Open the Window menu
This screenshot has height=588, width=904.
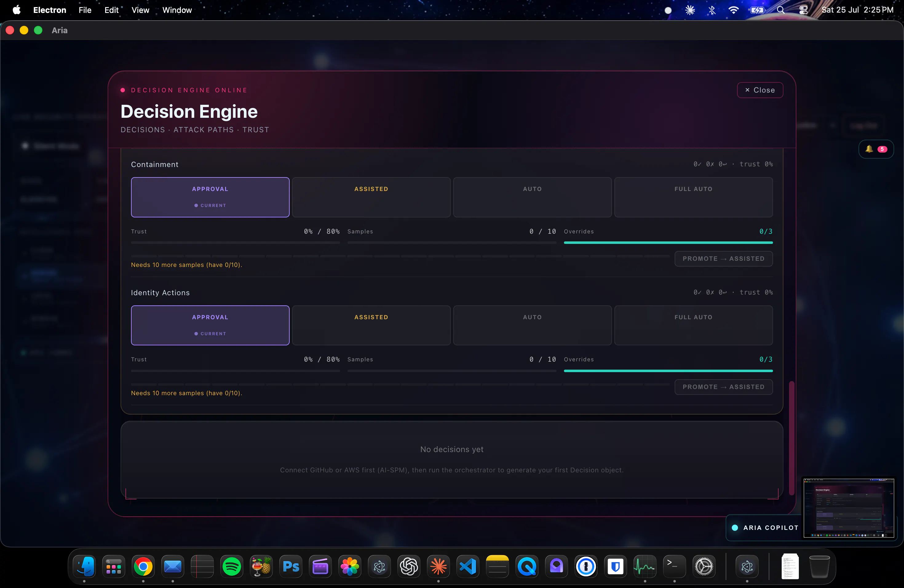(x=177, y=10)
